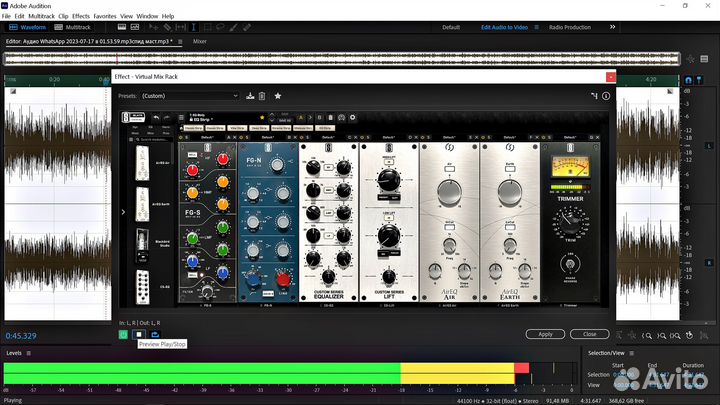720x405 pixels.
Task: Save the current settings as a preset
Action: click(250, 96)
